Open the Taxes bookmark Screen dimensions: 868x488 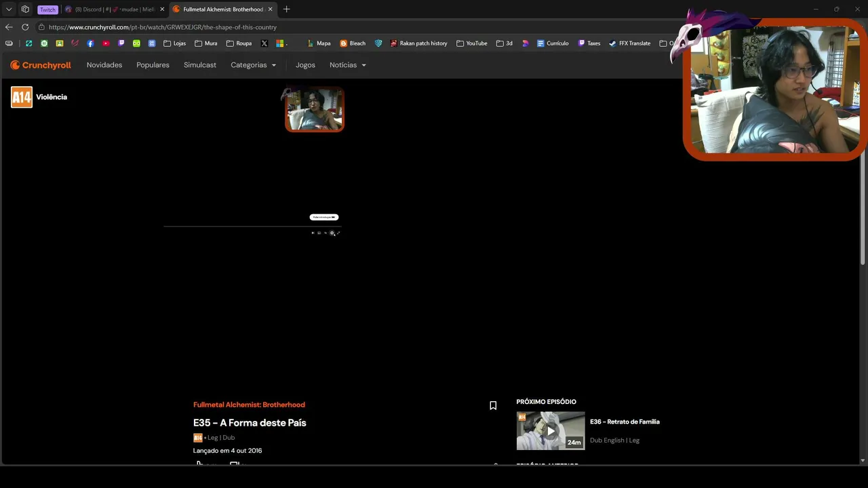[x=589, y=43]
